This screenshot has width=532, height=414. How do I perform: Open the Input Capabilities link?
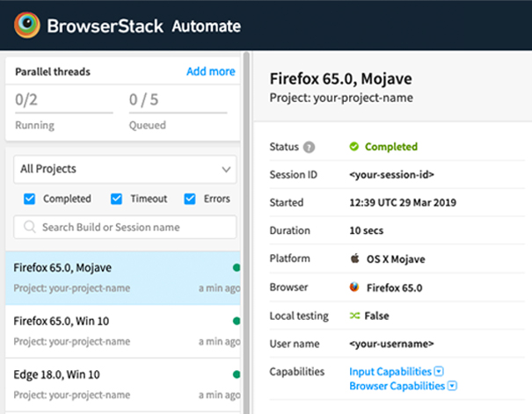click(x=390, y=372)
